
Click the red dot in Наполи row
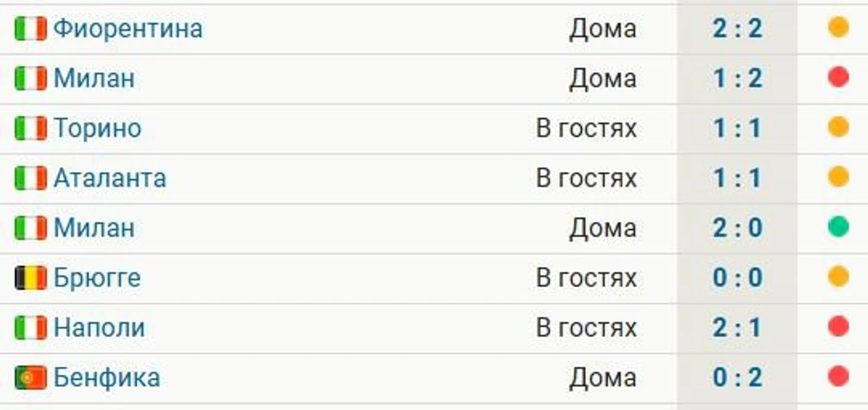coord(838,327)
